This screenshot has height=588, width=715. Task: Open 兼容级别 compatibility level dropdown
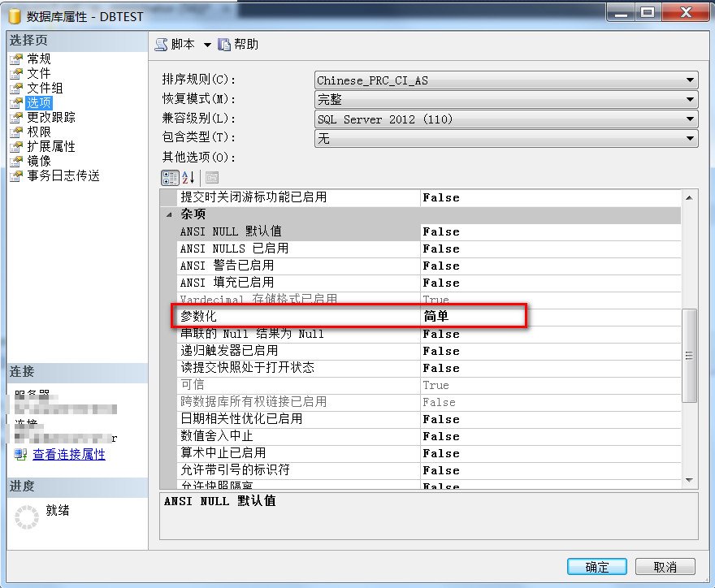pyautogui.click(x=506, y=119)
